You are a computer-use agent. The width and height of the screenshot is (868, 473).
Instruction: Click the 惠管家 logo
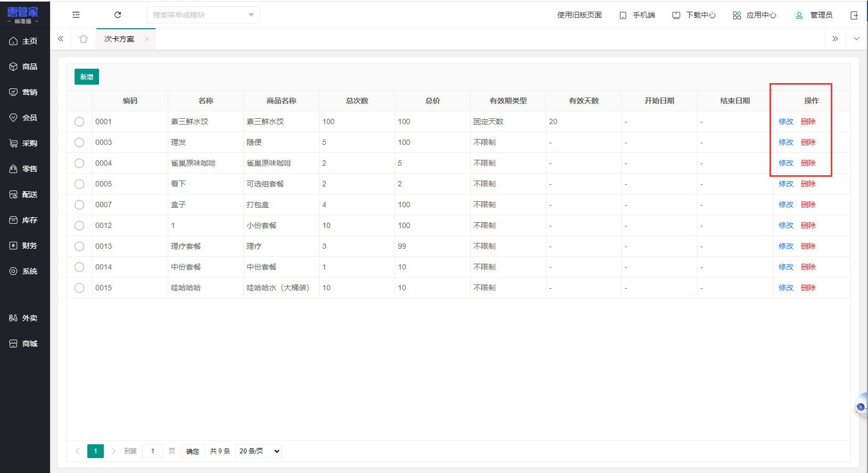click(x=23, y=14)
